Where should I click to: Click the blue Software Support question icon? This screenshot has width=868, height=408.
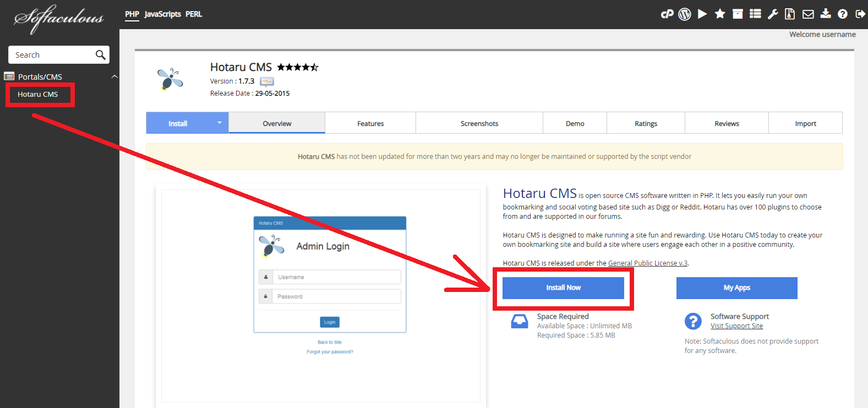693,321
